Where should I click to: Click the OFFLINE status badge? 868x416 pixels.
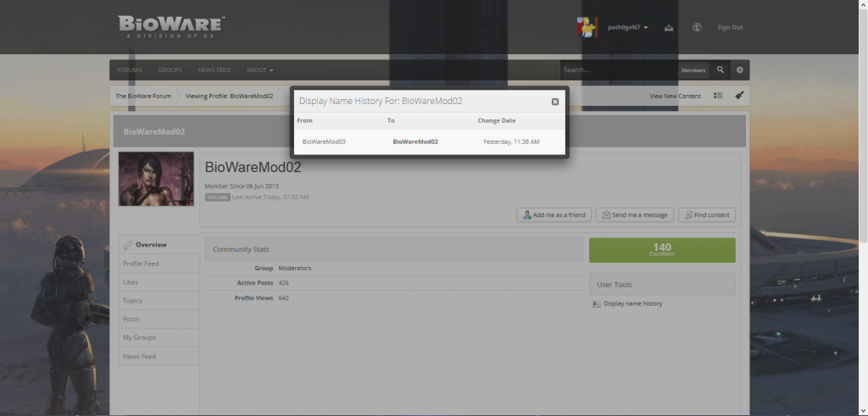(218, 197)
